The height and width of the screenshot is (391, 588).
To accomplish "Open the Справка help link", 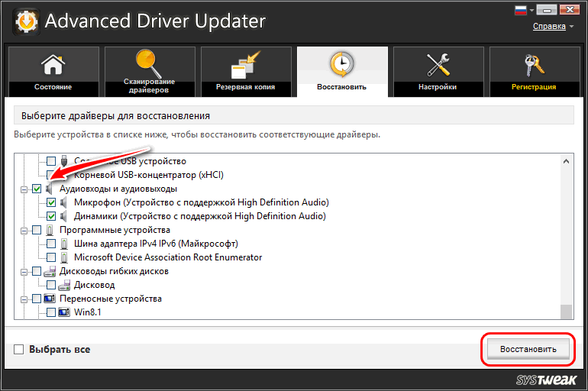I will point(549,26).
